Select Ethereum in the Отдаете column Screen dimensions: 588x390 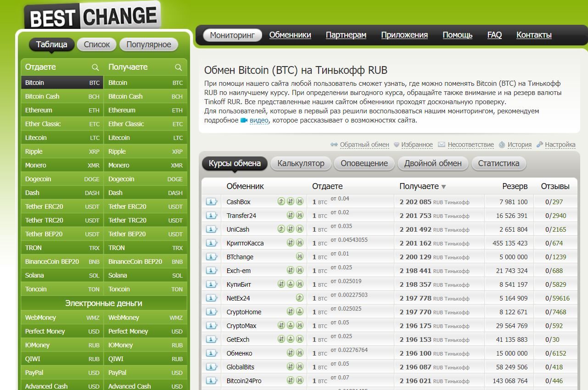pyautogui.click(x=62, y=110)
